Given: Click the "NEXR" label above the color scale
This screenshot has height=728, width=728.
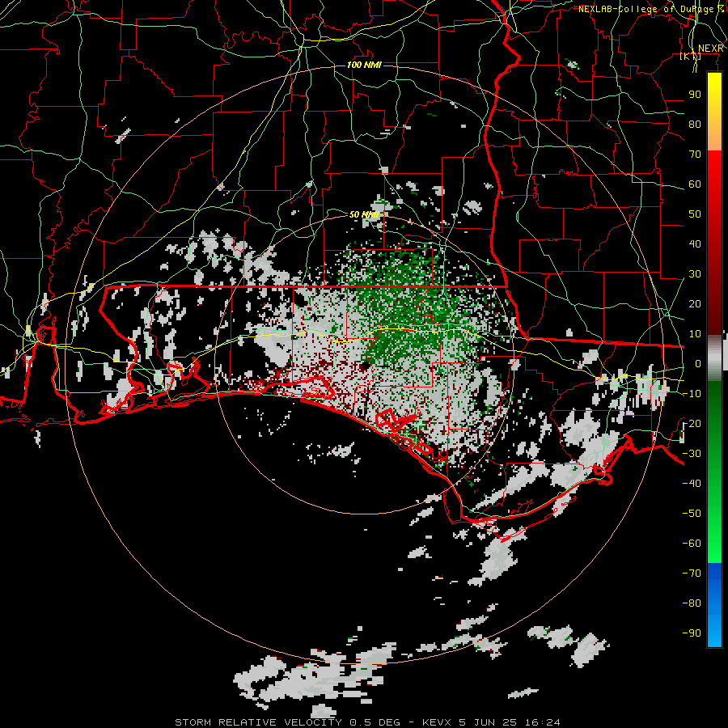Looking at the screenshot, I should [710, 49].
